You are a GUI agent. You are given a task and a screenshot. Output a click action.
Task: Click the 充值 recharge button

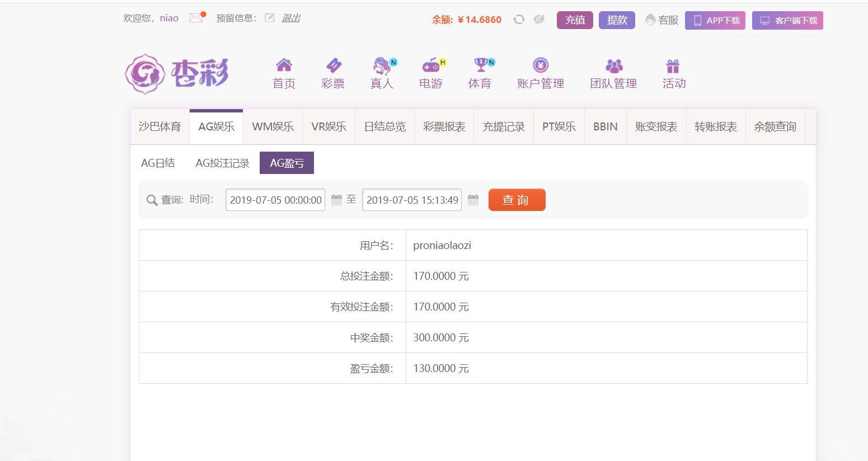(x=575, y=20)
